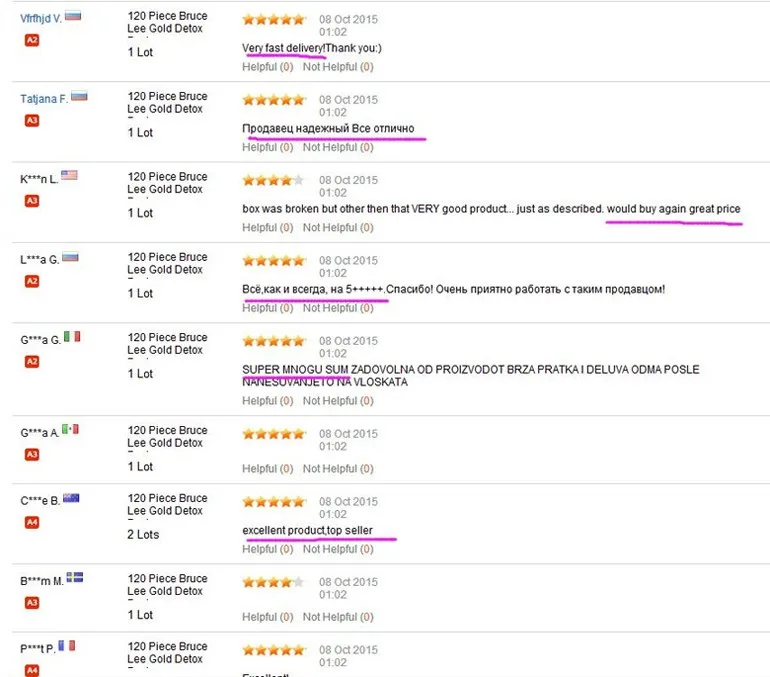Click the A2 level badge under Vfrfhjd V.

coord(32,40)
